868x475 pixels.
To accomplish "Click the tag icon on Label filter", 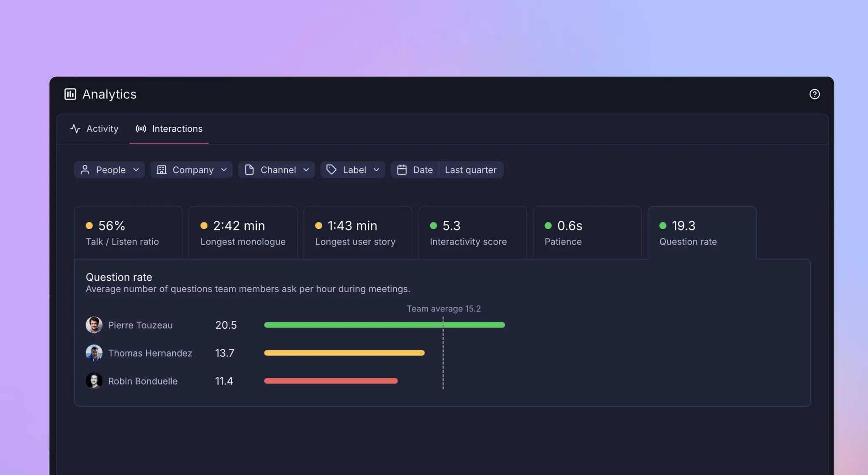I will 331,170.
